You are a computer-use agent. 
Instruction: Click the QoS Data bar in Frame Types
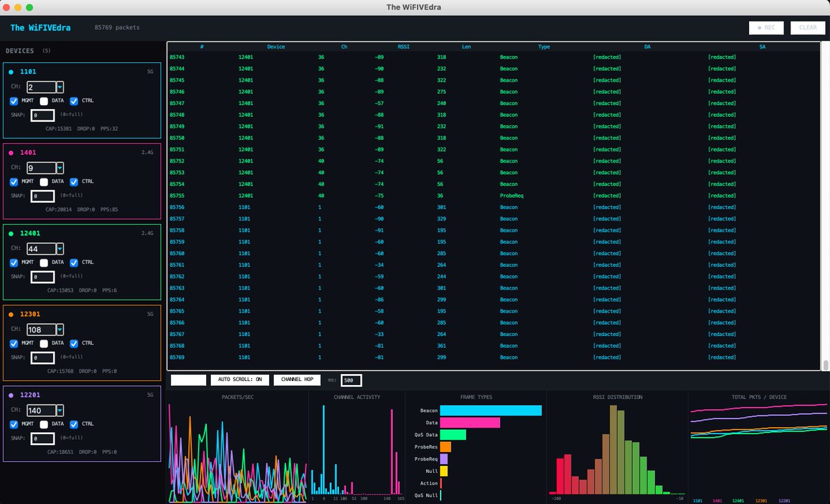click(453, 435)
